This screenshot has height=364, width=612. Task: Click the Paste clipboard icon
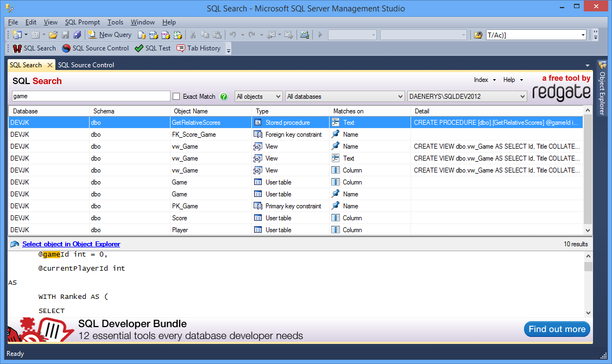click(x=217, y=35)
